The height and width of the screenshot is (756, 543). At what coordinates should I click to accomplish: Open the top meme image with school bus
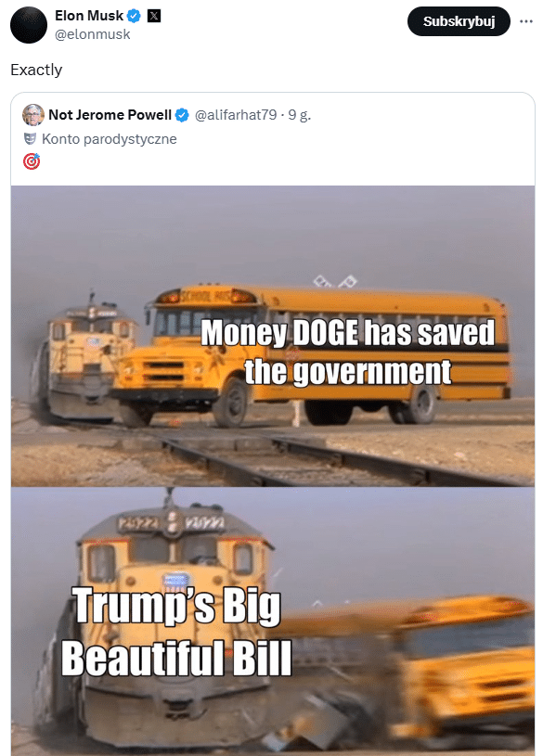(x=273, y=336)
